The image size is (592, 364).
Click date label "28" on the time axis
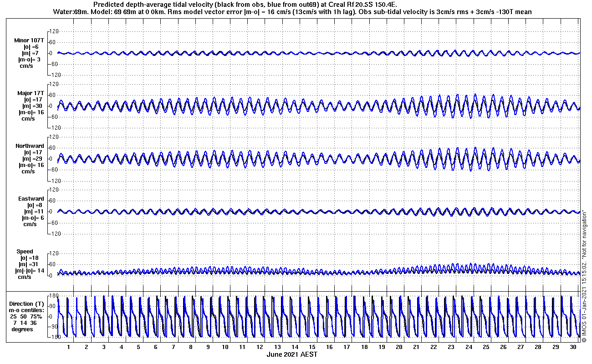[538, 347]
